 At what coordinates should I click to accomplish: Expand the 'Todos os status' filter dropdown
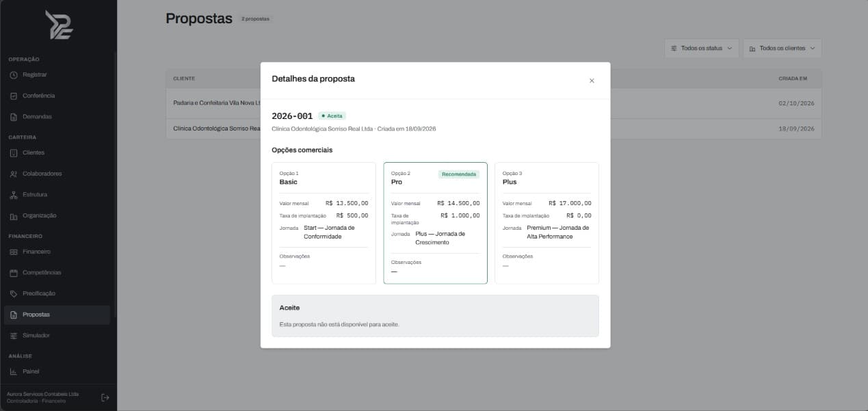coord(702,49)
